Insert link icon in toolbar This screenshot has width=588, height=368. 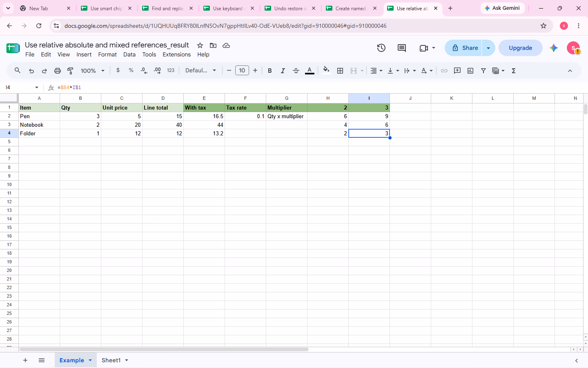[x=444, y=71]
